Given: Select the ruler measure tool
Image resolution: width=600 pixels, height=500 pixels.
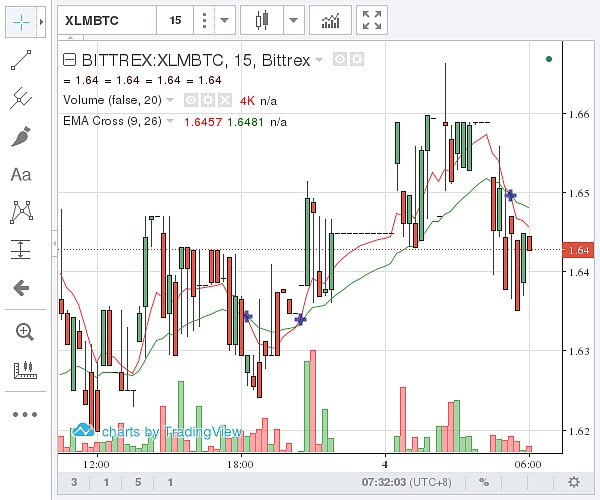Looking at the screenshot, I should [x=25, y=370].
